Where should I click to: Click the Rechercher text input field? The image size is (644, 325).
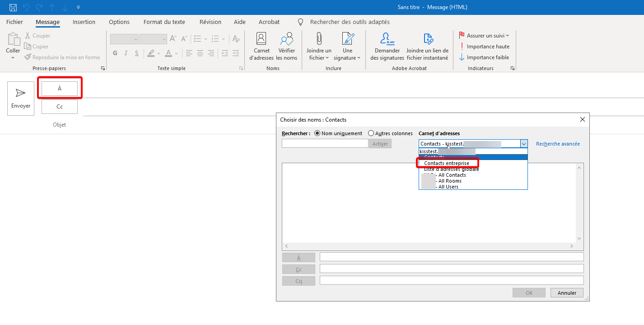tap(325, 144)
